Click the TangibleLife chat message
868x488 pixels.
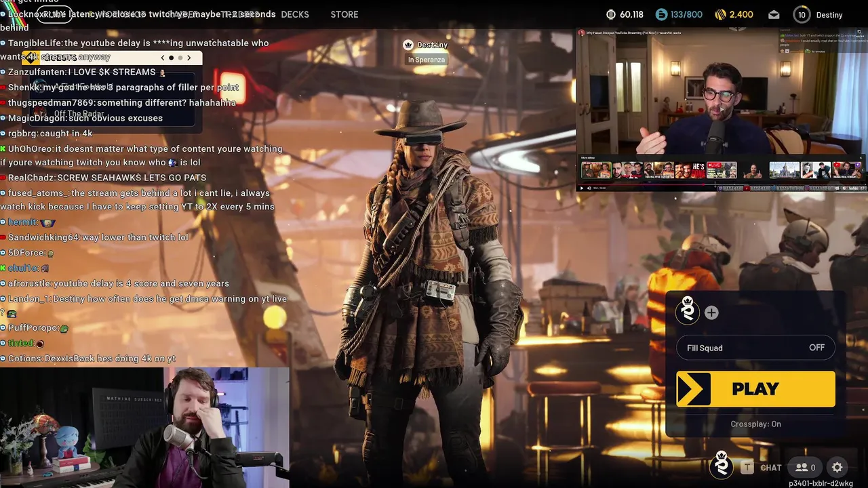click(x=136, y=50)
